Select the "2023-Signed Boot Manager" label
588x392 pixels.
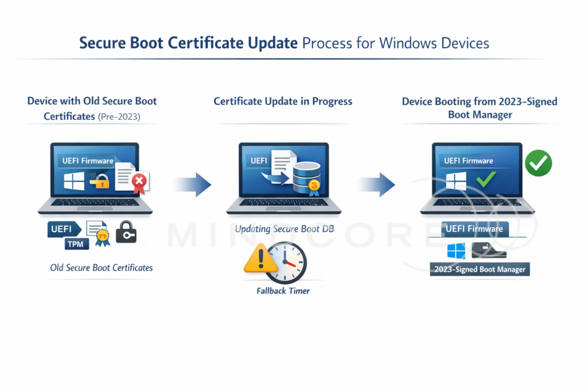tap(479, 269)
